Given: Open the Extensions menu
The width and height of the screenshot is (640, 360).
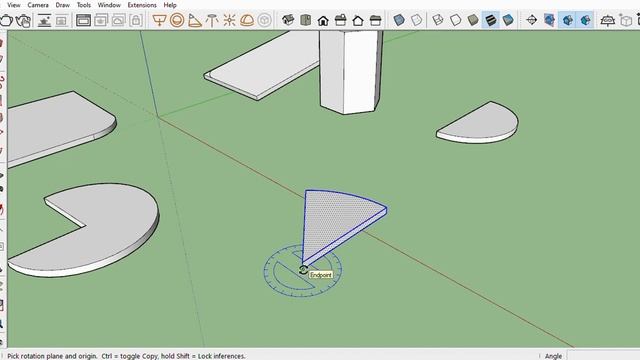Looking at the screenshot, I should point(142,5).
